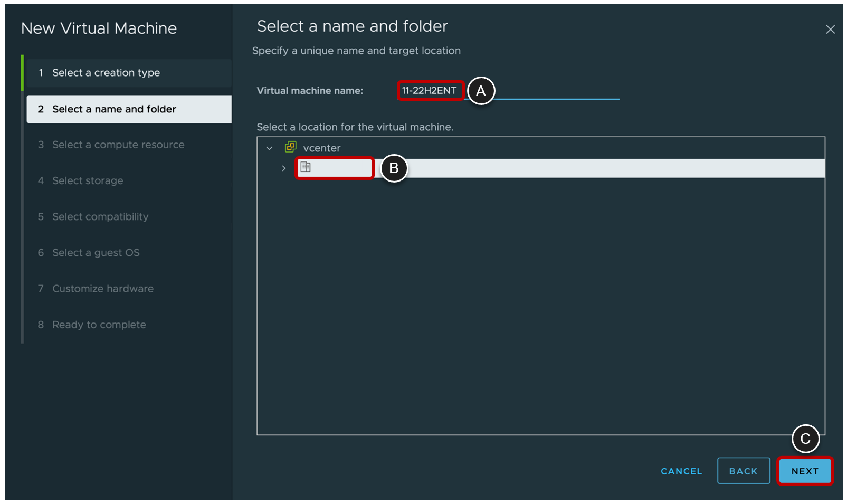
Task: Click the callout circle labeled C
Action: point(806,439)
